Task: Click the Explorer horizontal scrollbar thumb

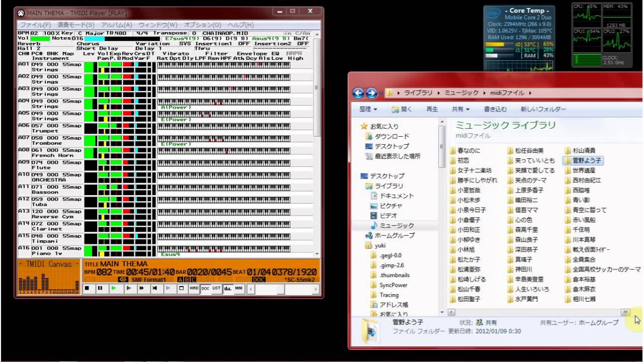Action: click(x=625, y=312)
